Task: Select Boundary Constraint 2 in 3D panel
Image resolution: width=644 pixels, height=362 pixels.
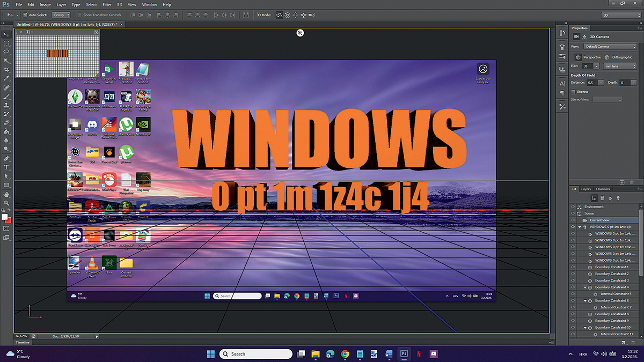Action: [x=611, y=274]
